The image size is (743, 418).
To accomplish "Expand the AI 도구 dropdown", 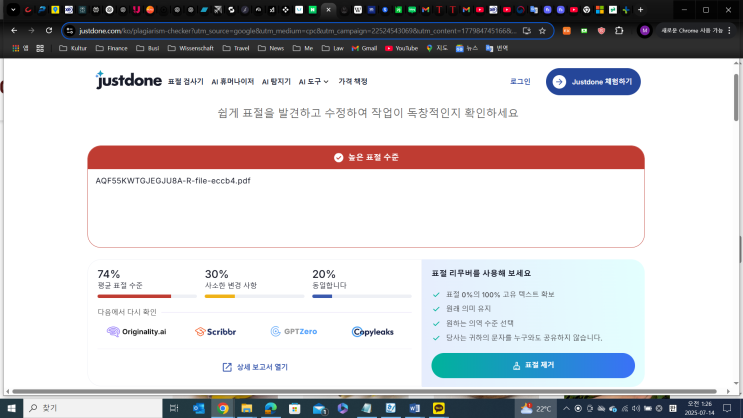I will click(x=313, y=82).
